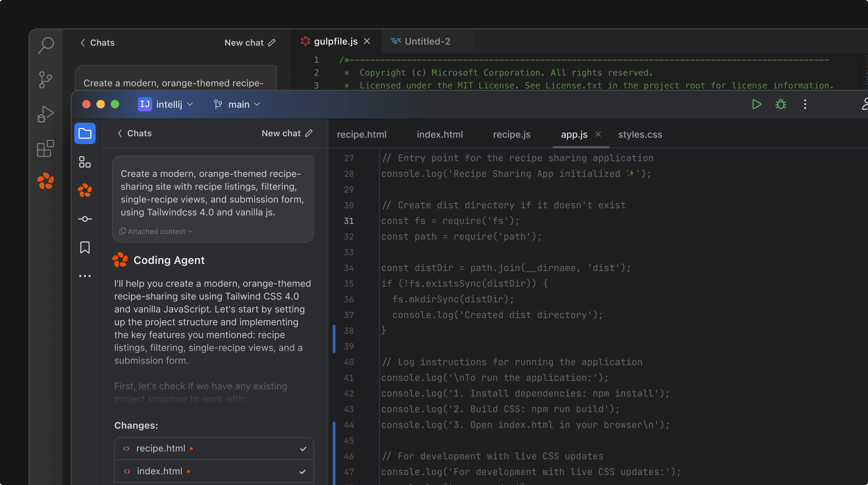Image resolution: width=868 pixels, height=485 pixels.
Task: Open the Commit tool window
Action: 85,219
